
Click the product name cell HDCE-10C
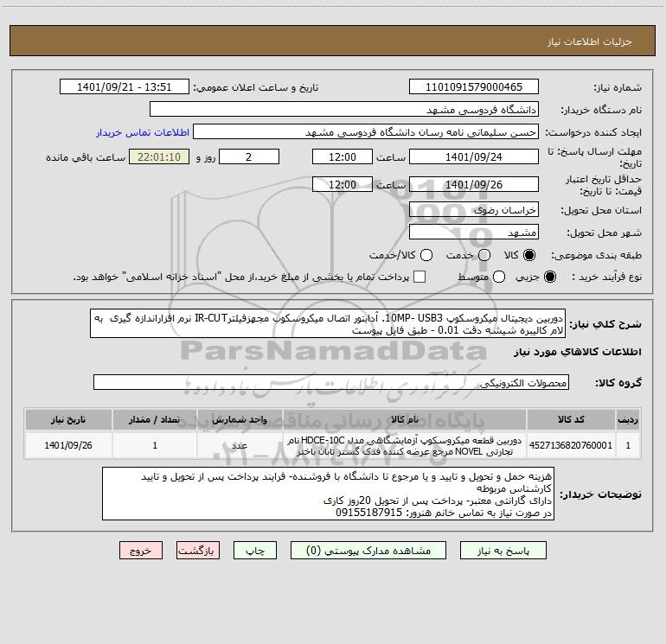coord(405,445)
